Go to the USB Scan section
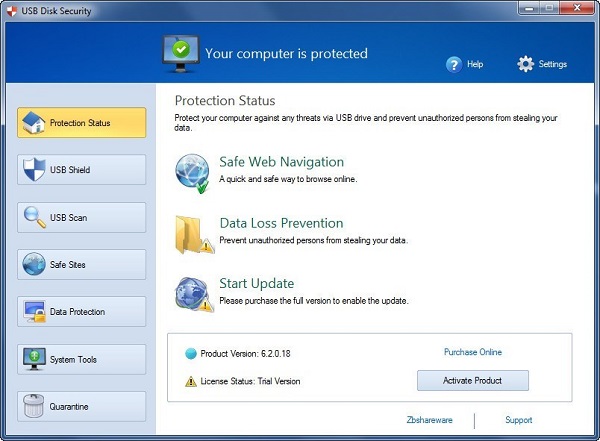600x441 pixels. [82, 217]
